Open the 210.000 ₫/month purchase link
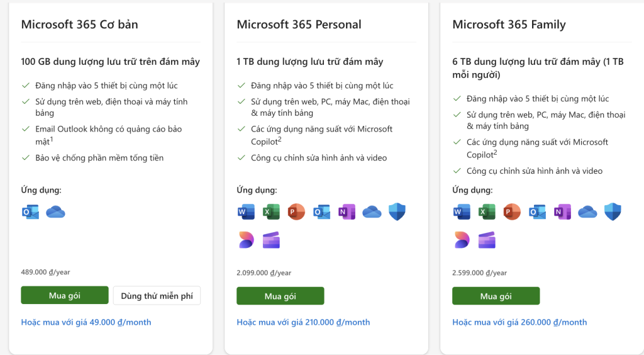This screenshot has height=355, width=644. coord(304,322)
